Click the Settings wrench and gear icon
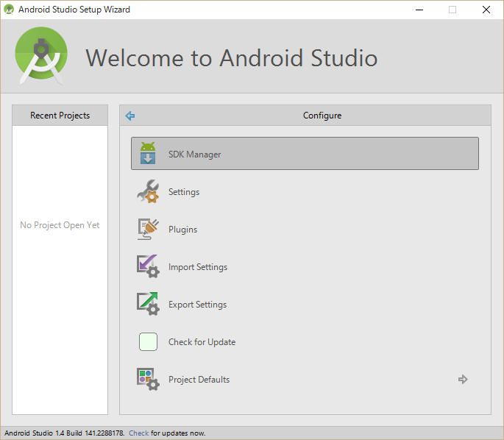 point(148,191)
